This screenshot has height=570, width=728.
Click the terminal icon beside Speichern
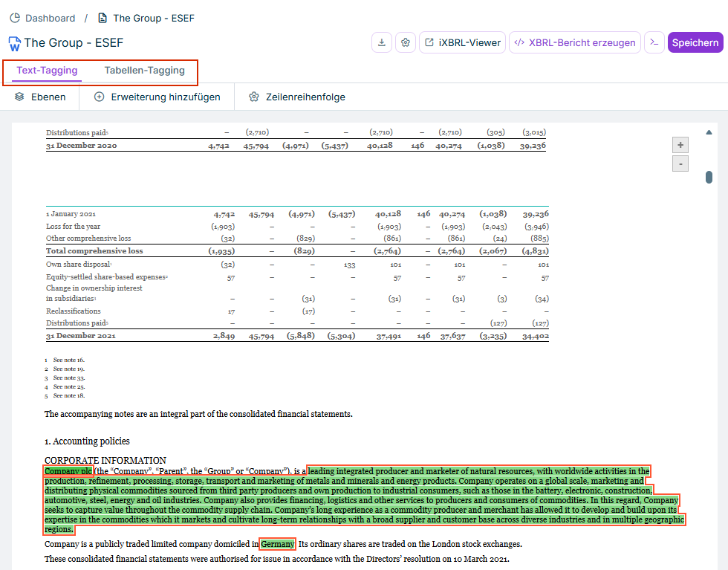coord(654,42)
